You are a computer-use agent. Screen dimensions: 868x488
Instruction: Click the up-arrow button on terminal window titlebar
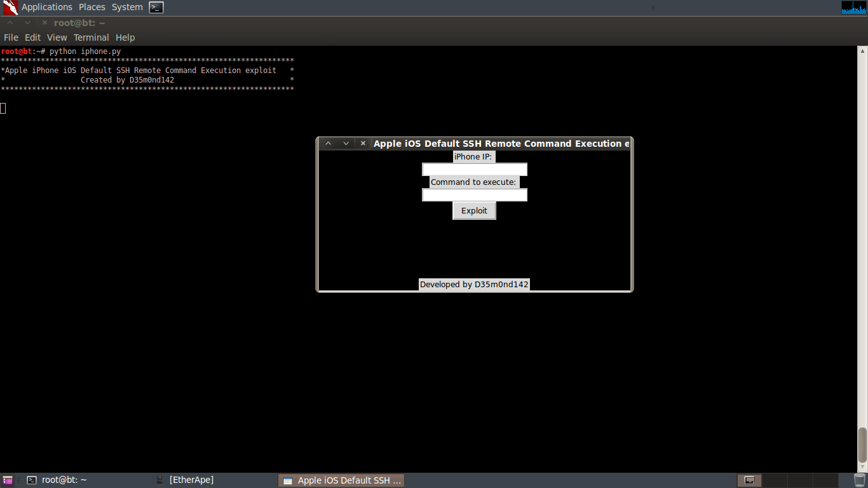[10, 23]
